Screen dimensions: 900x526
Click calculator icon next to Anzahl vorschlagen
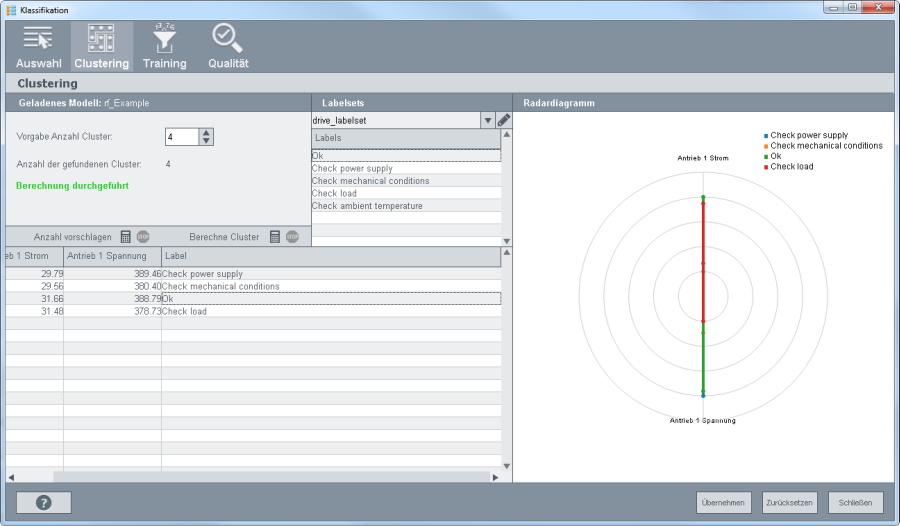pyautogui.click(x=126, y=237)
